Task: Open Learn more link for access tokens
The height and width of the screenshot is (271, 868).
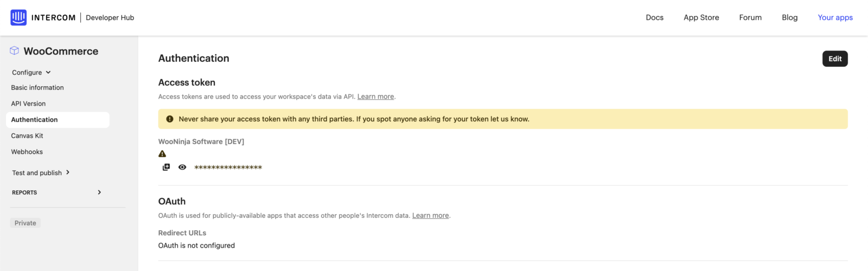Action: click(x=375, y=96)
